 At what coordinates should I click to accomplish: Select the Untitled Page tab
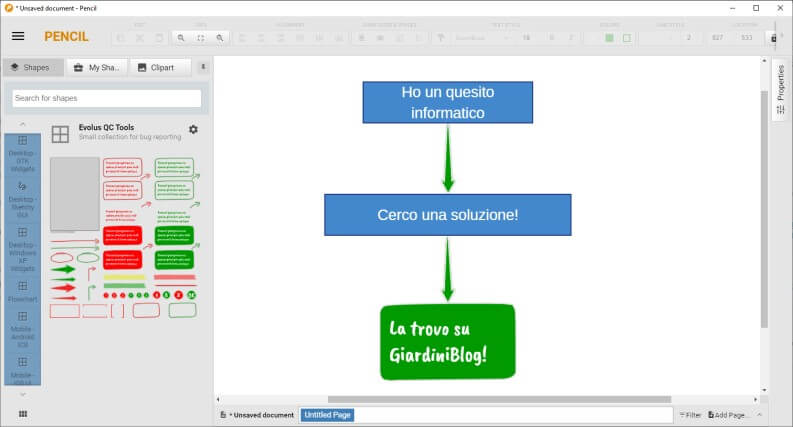327,415
